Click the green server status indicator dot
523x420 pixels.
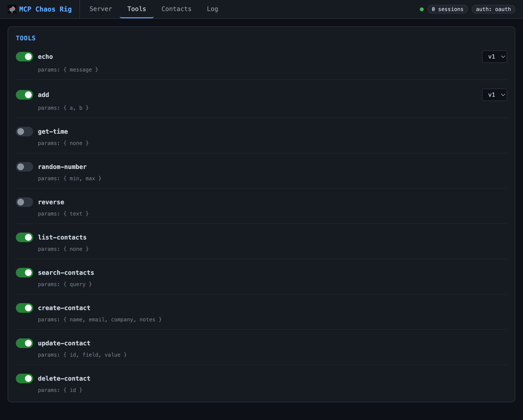[x=422, y=9]
